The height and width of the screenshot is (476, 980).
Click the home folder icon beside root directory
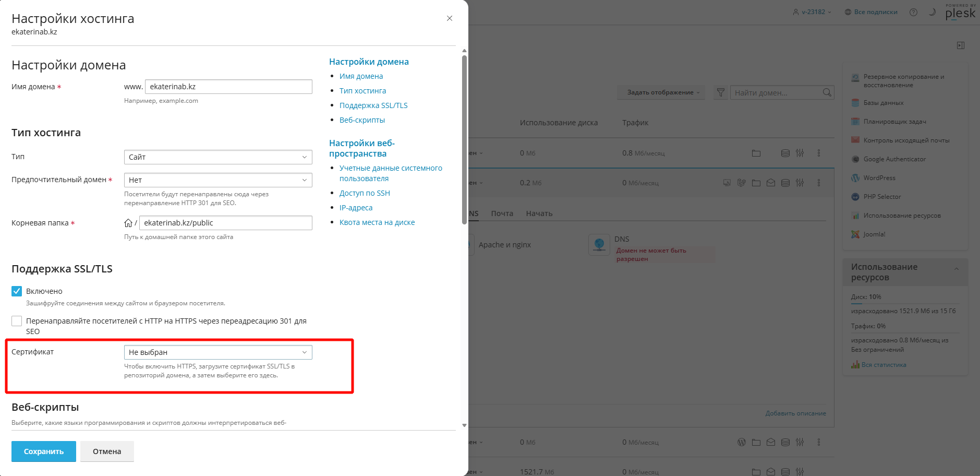point(128,223)
